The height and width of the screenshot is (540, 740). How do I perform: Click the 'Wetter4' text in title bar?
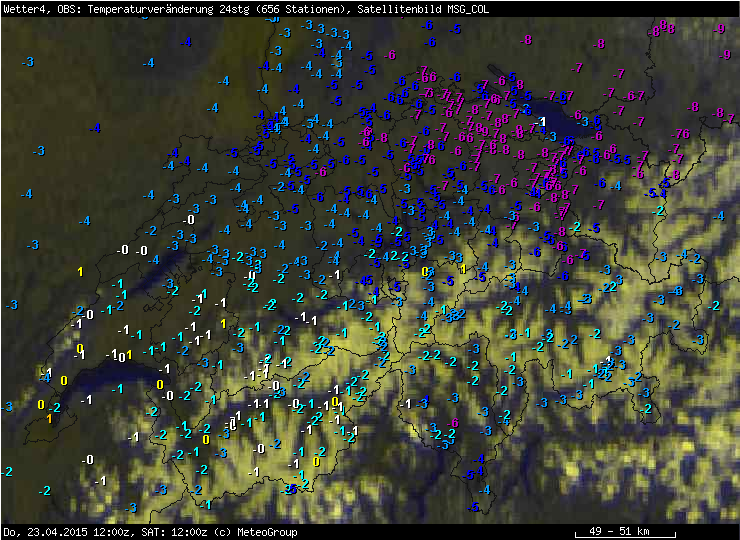point(23,8)
